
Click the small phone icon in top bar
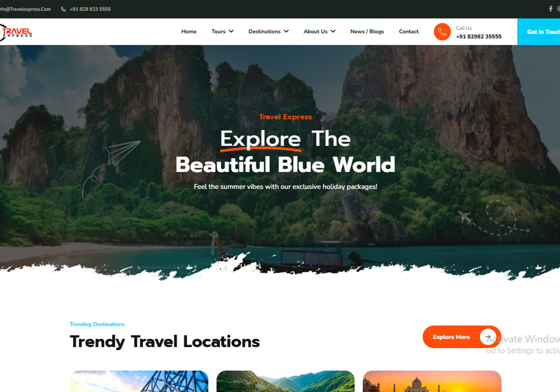[x=63, y=9]
